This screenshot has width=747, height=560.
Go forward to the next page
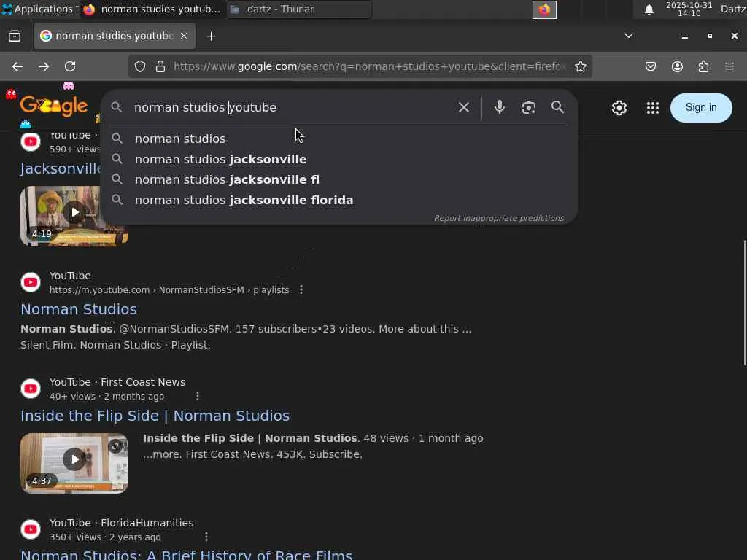[44, 66]
